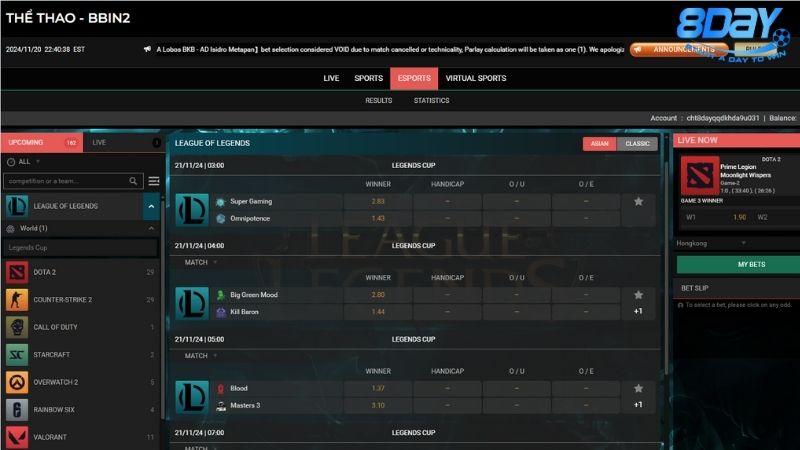Click the World globe icon
The image size is (800, 450).
pos(10,229)
